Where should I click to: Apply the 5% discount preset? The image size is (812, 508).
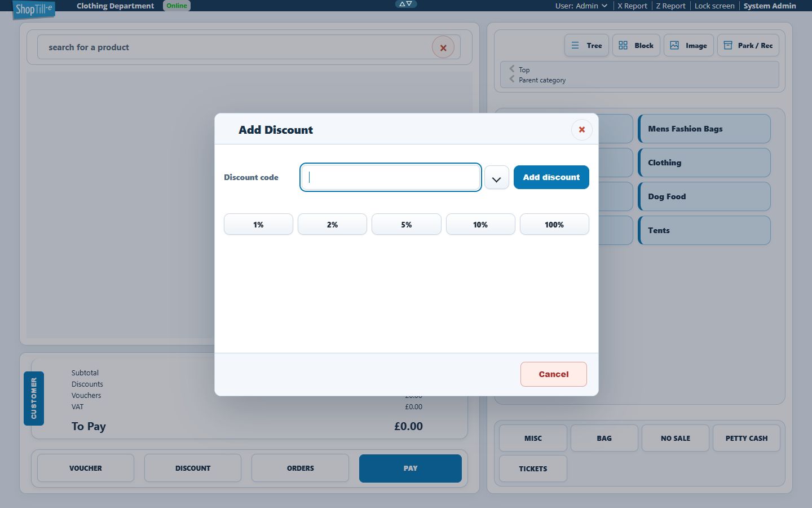coord(406,225)
